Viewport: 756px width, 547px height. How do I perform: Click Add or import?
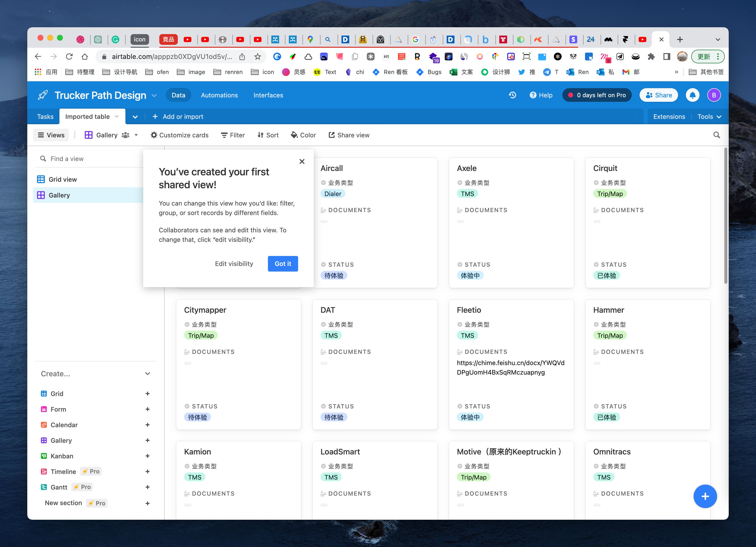tap(178, 117)
